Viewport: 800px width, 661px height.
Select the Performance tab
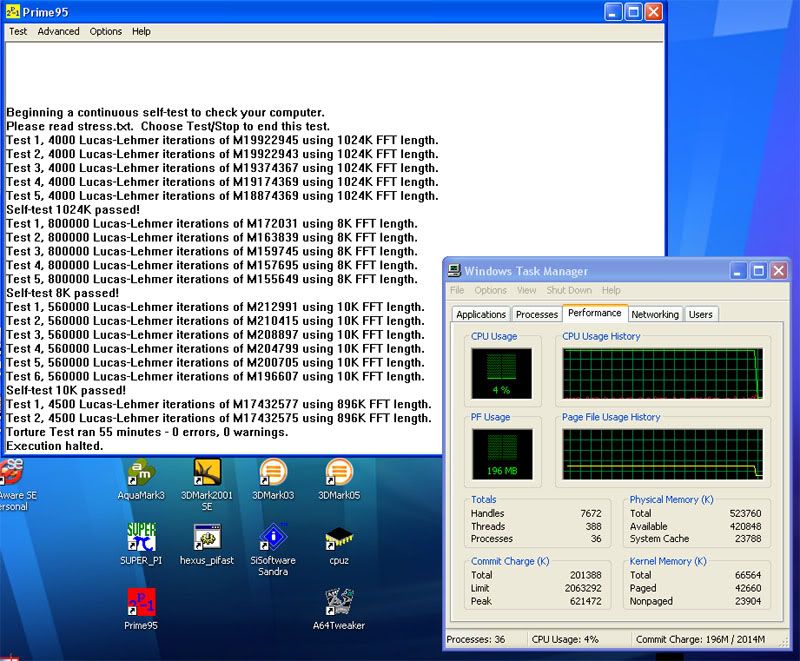pyautogui.click(x=595, y=313)
